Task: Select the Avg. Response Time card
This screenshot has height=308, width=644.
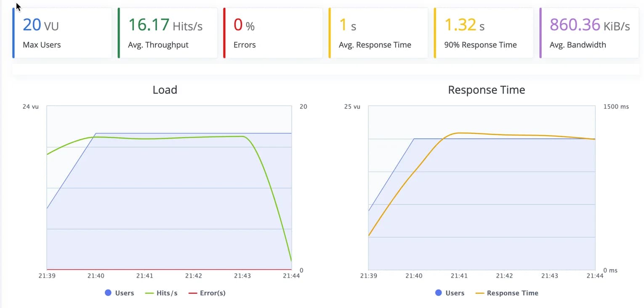Action: tap(378, 32)
